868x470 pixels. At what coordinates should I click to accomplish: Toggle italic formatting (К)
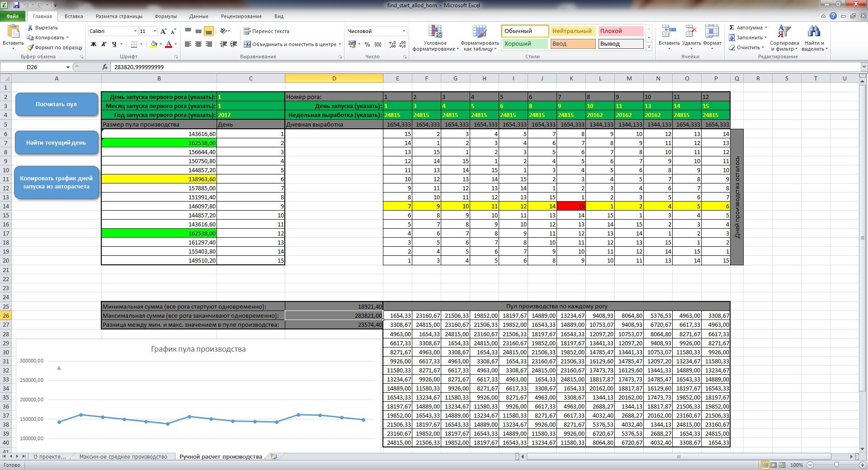click(104, 44)
